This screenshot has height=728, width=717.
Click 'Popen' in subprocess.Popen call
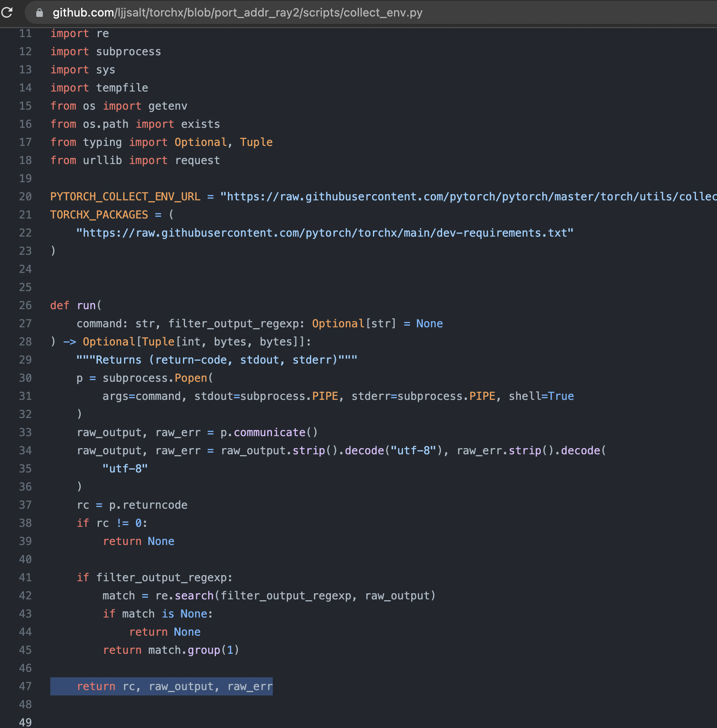click(191, 378)
